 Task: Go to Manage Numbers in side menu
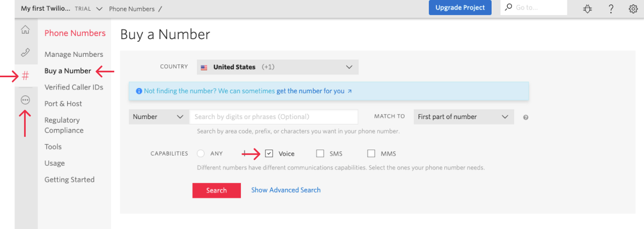(74, 54)
